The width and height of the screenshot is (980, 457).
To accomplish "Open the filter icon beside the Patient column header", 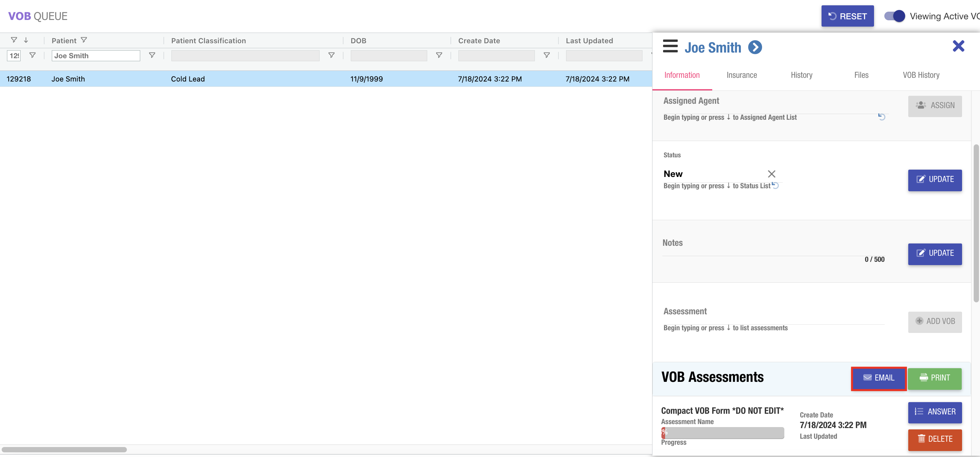I will click(x=84, y=40).
